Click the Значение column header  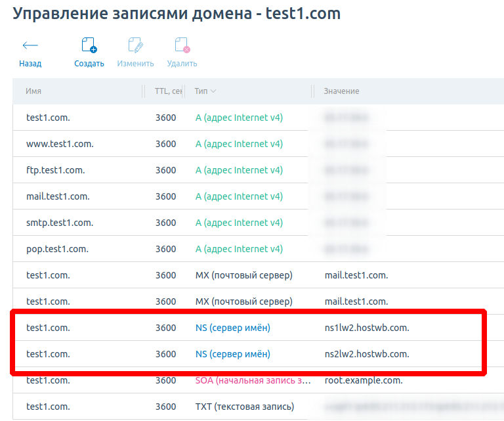pos(341,91)
